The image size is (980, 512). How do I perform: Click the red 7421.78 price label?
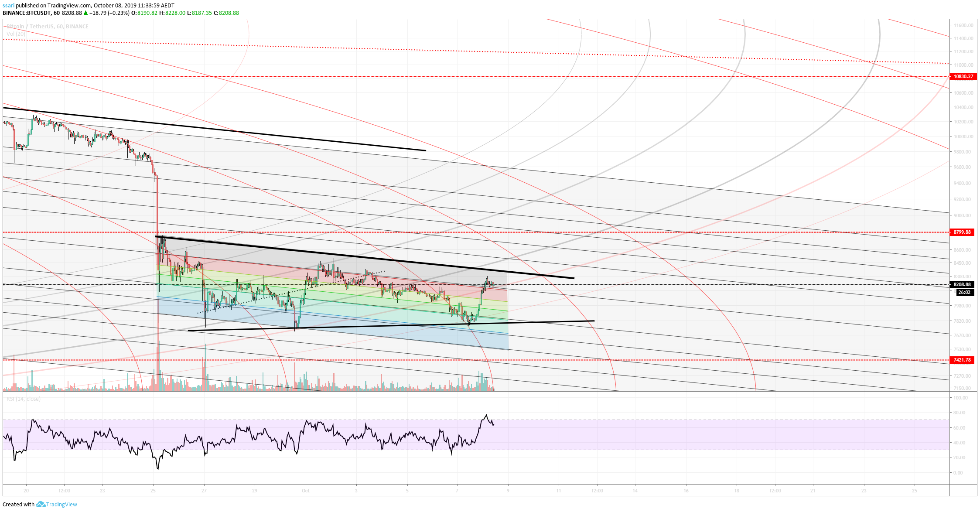[962, 360]
